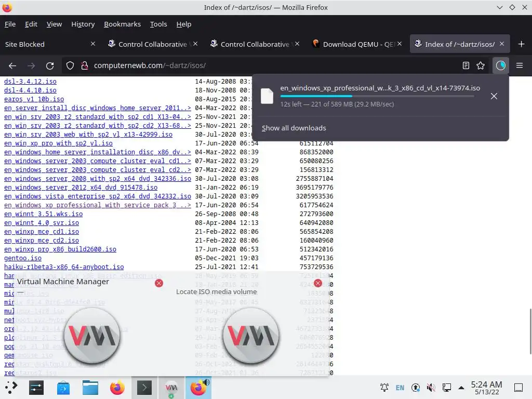Open the View menu
Image resolution: width=532 pixels, height=399 pixels.
pyautogui.click(x=54, y=24)
